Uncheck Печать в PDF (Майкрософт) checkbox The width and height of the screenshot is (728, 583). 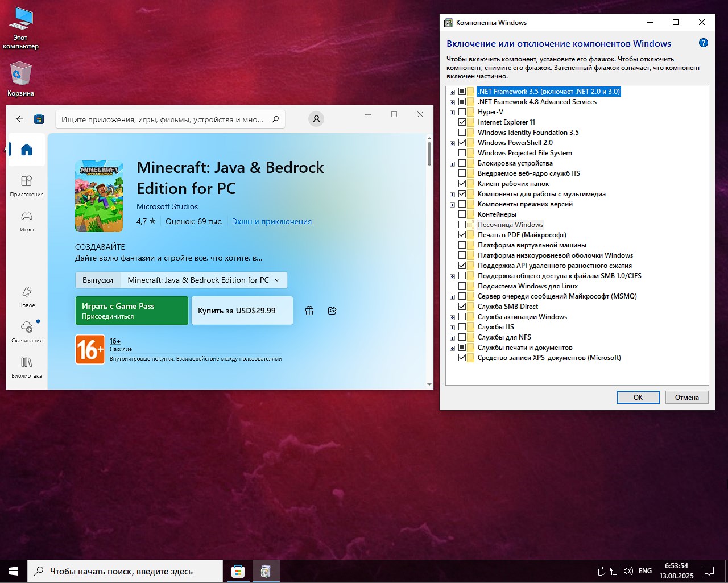(x=462, y=235)
